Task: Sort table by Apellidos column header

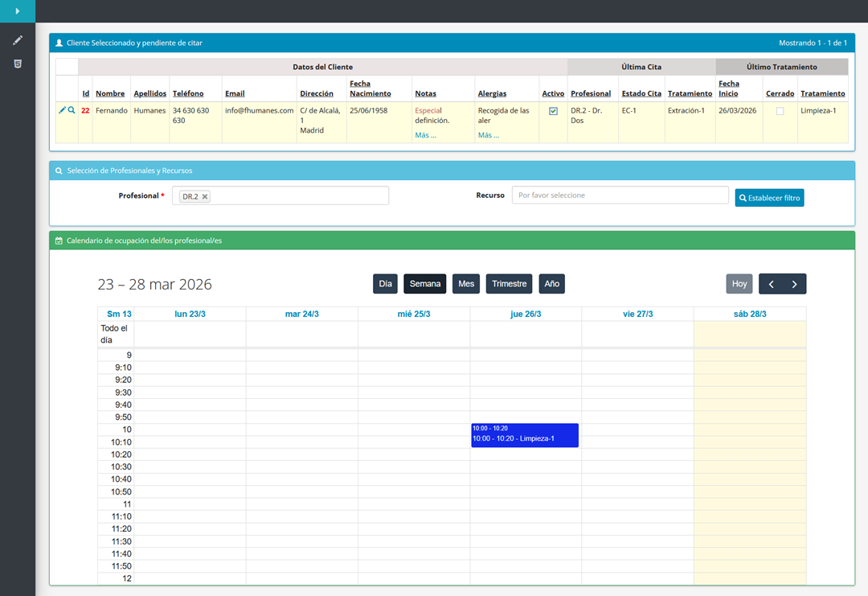Action: tap(150, 94)
